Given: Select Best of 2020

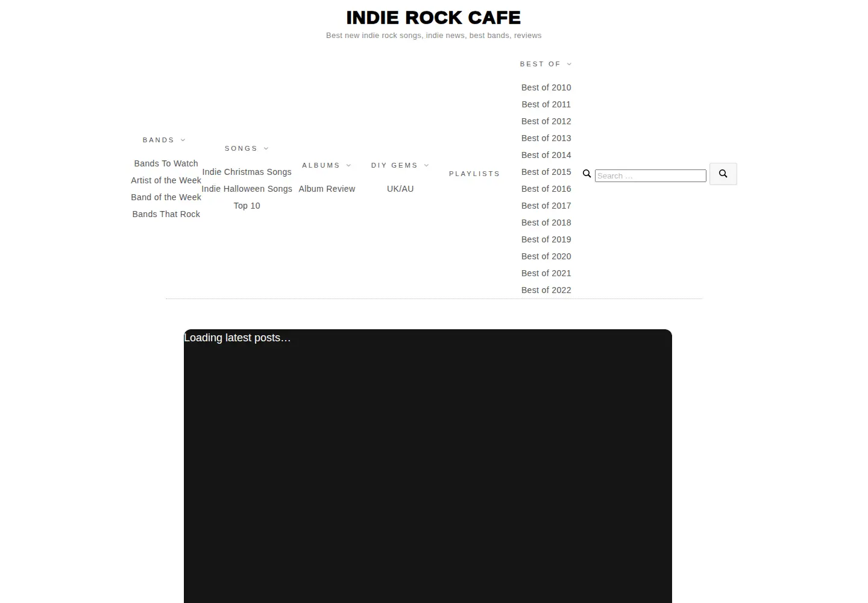Looking at the screenshot, I should click(x=546, y=256).
